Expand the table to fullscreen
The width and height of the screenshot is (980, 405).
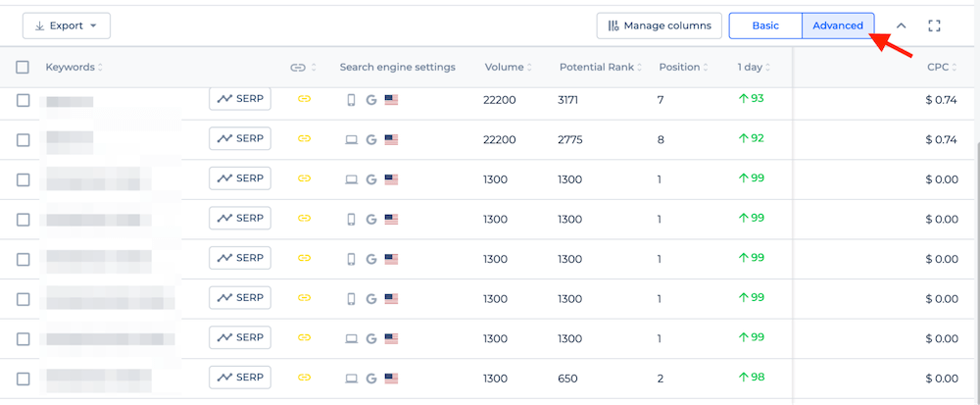click(x=934, y=25)
